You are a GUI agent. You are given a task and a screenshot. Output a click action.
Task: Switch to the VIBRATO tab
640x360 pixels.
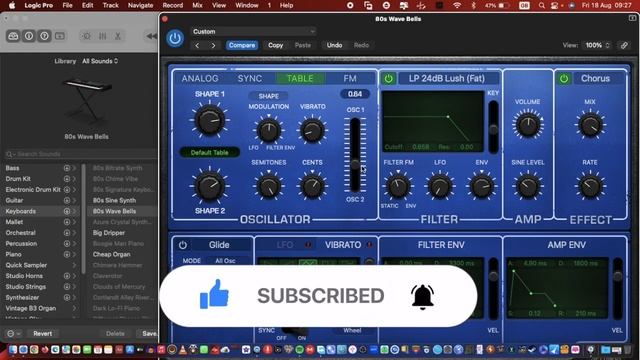coord(343,245)
